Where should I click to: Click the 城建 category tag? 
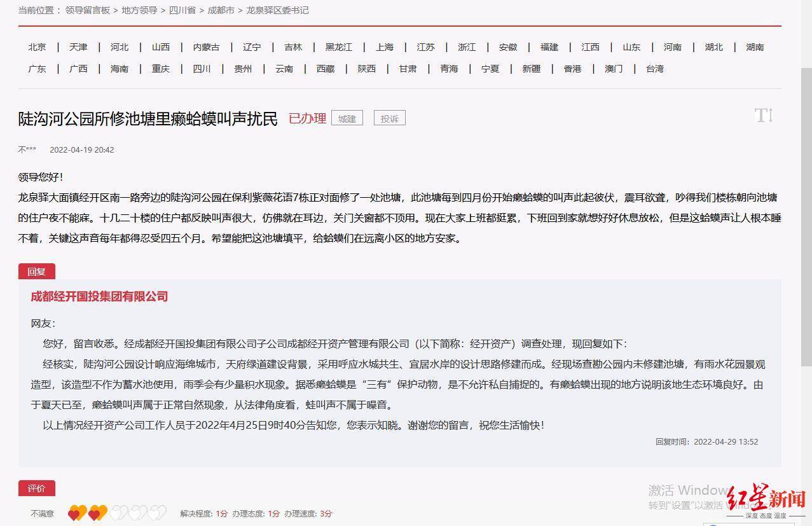tap(347, 118)
